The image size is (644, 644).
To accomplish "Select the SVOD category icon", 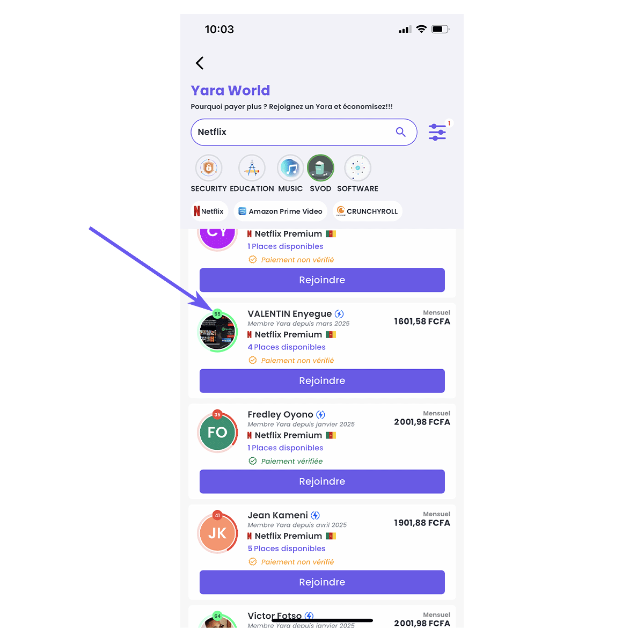I will 320,168.
